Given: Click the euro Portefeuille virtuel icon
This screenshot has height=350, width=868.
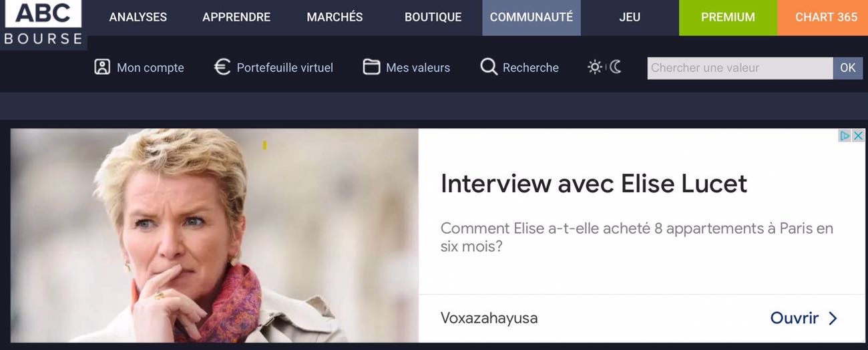Looking at the screenshot, I should [222, 67].
